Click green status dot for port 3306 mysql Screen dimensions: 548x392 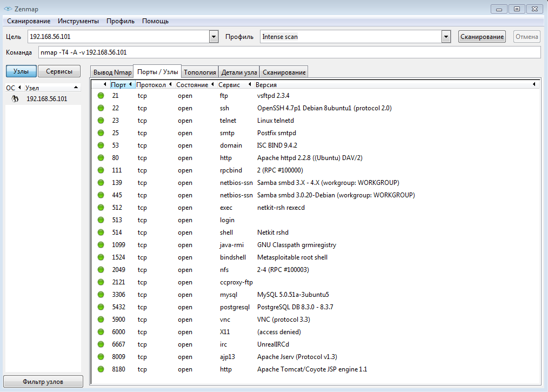coord(101,295)
